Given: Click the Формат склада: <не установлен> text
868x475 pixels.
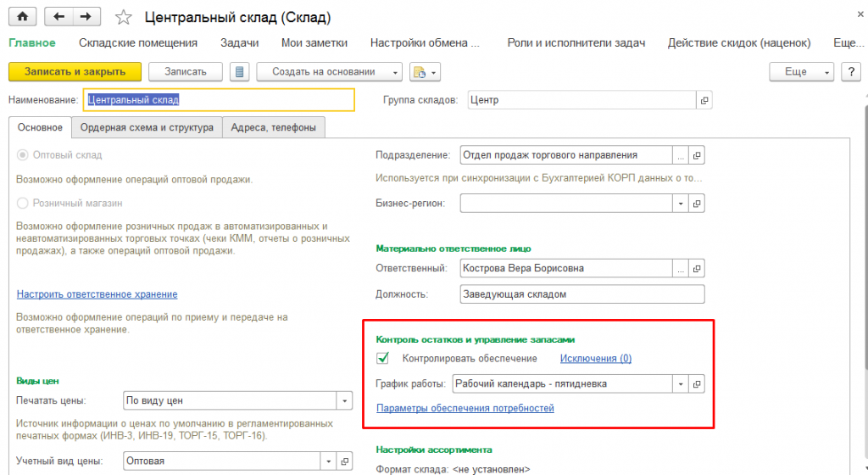Looking at the screenshot, I should coord(453,469).
